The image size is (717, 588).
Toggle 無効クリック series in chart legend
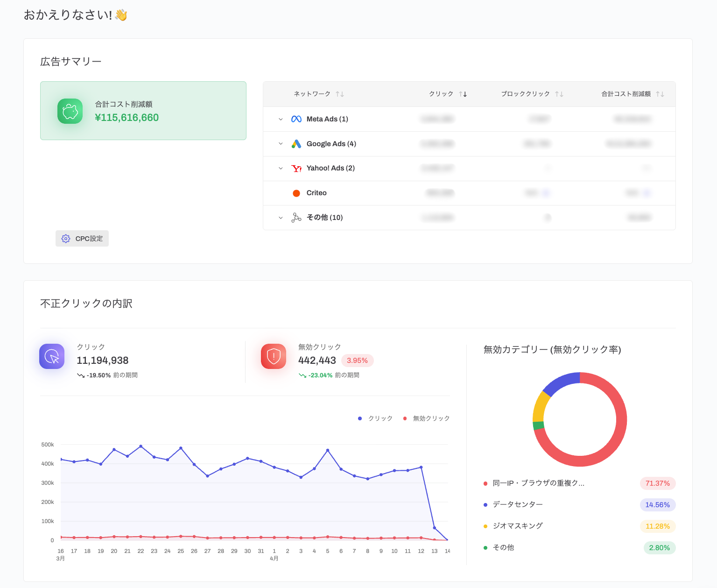pyautogui.click(x=426, y=418)
